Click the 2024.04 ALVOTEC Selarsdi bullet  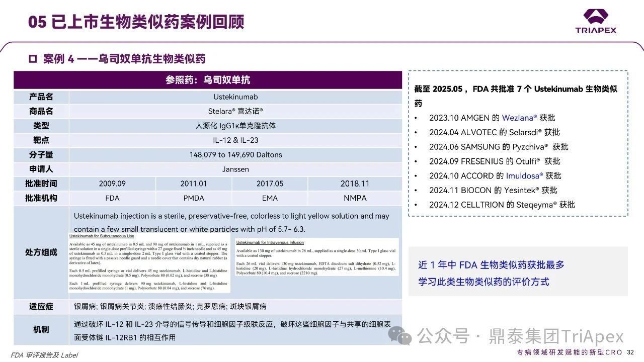[x=494, y=132]
